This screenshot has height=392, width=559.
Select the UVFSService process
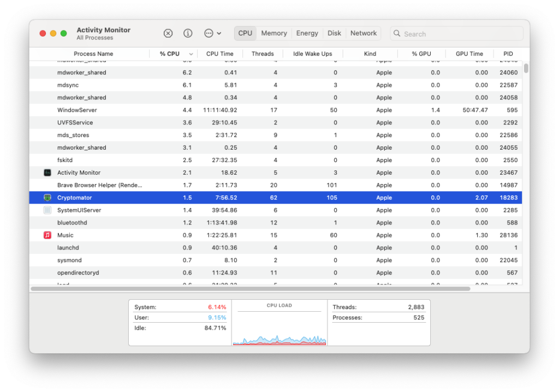click(276, 122)
